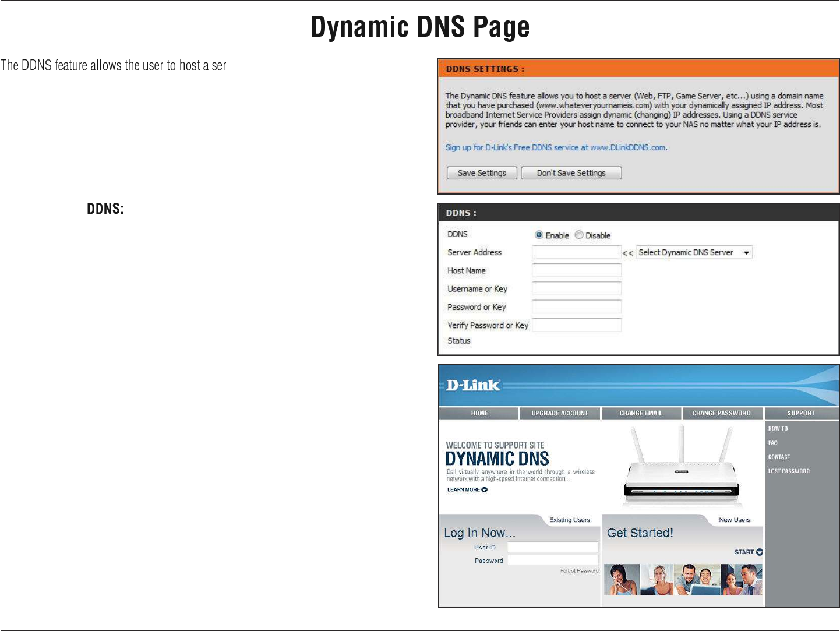Focus the Verify Password or Key field
This screenshot has height=631, width=840.
[577, 325]
